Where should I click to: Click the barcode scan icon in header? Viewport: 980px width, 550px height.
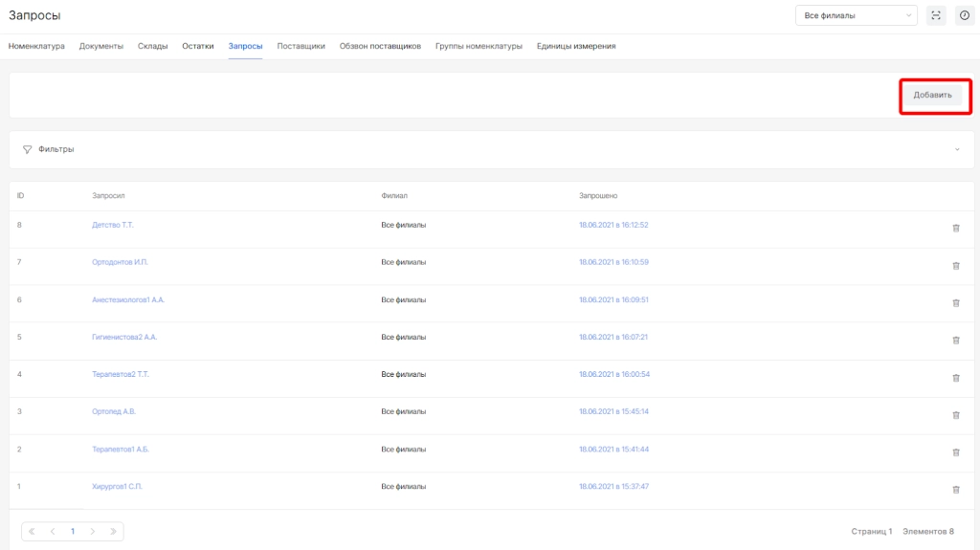(936, 15)
